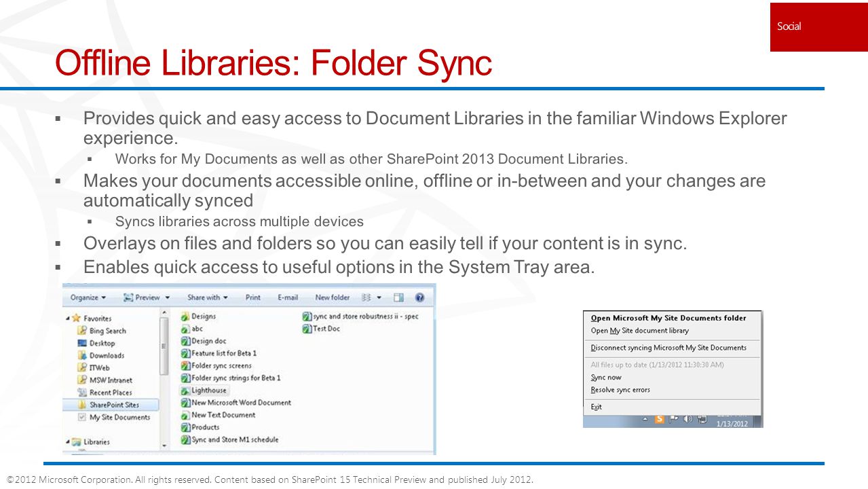Click the Preview toolbar button
Viewport: 868px width, 489px height.
coord(142,297)
